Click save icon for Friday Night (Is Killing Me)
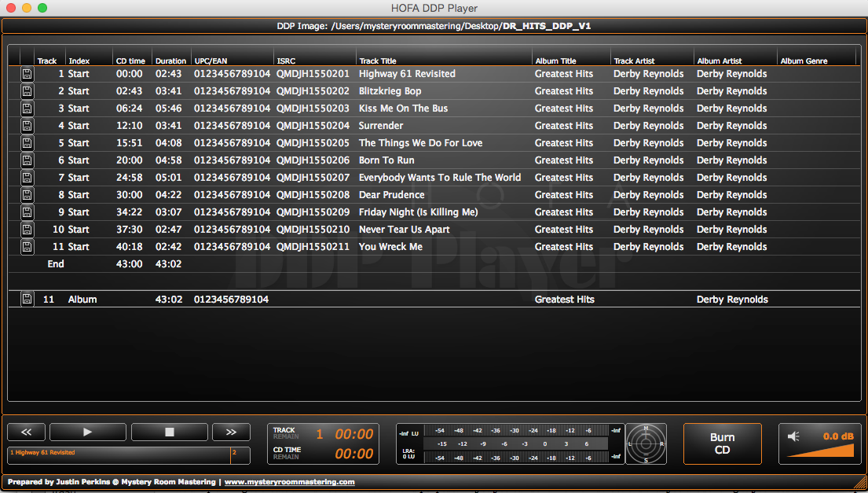 [27, 212]
